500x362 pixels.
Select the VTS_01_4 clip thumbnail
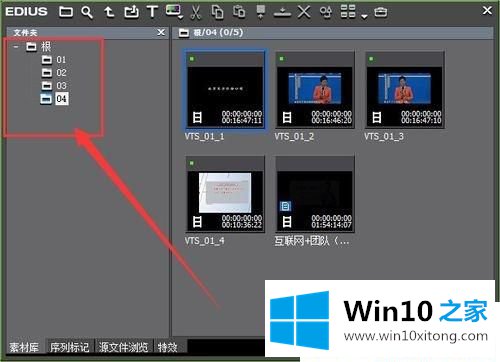[225, 194]
